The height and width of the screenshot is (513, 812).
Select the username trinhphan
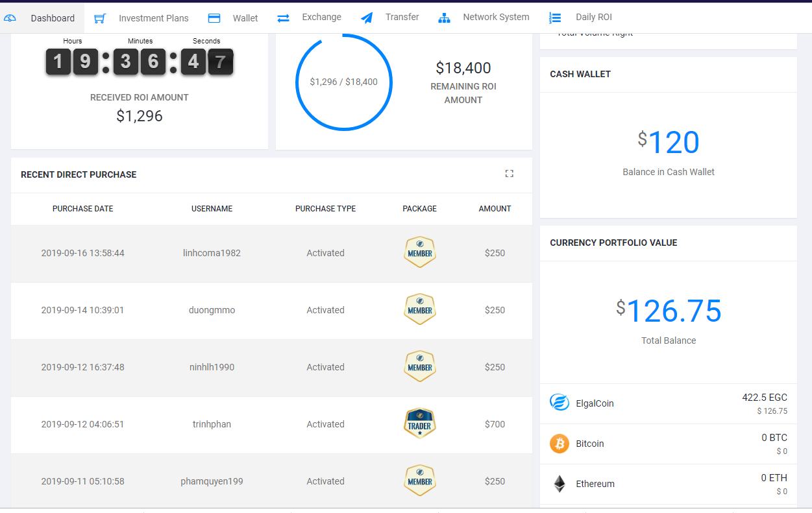click(212, 424)
